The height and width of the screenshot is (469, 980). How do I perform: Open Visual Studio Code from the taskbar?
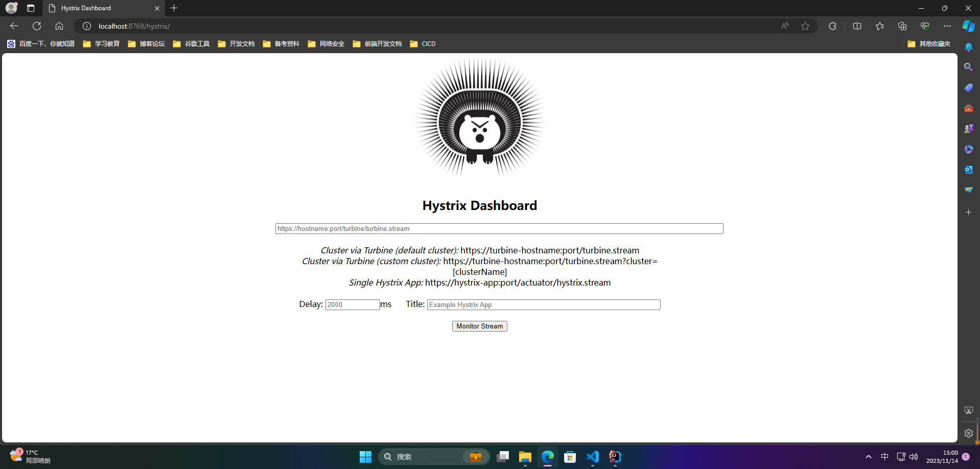pos(592,457)
